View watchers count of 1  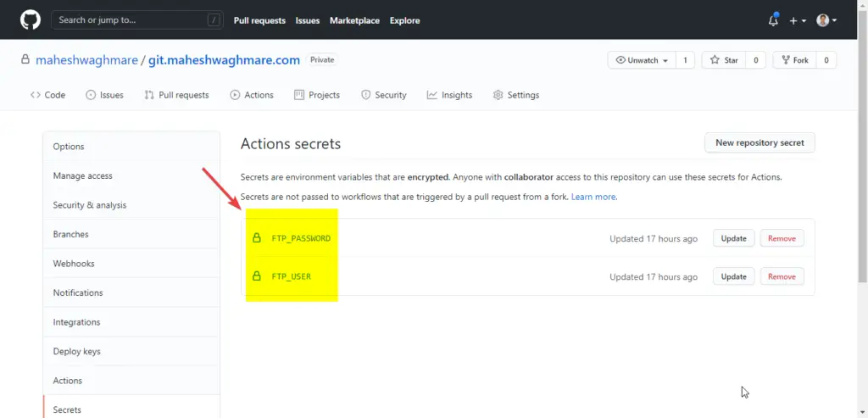click(x=685, y=60)
